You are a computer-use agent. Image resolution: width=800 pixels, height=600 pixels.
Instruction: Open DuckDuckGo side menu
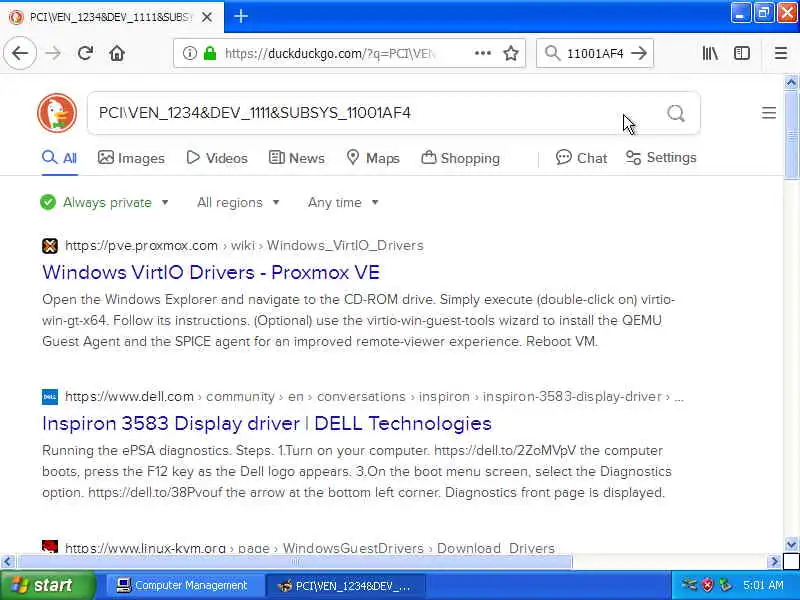(x=769, y=113)
